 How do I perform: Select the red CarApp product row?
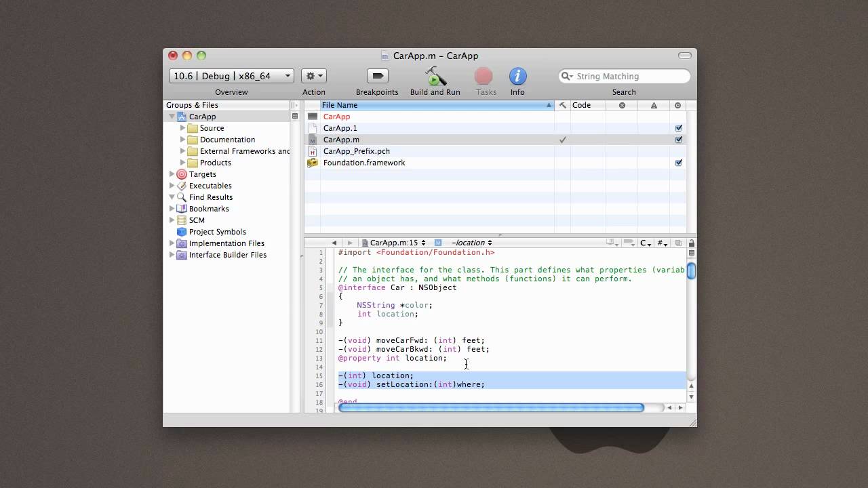tap(495, 117)
